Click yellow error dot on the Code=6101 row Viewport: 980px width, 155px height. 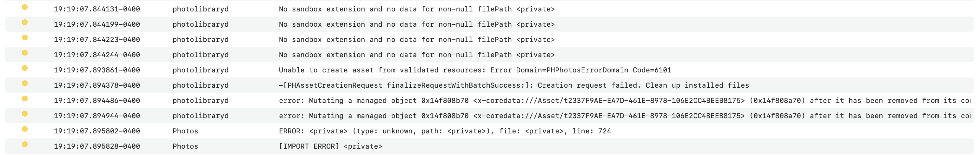point(25,68)
